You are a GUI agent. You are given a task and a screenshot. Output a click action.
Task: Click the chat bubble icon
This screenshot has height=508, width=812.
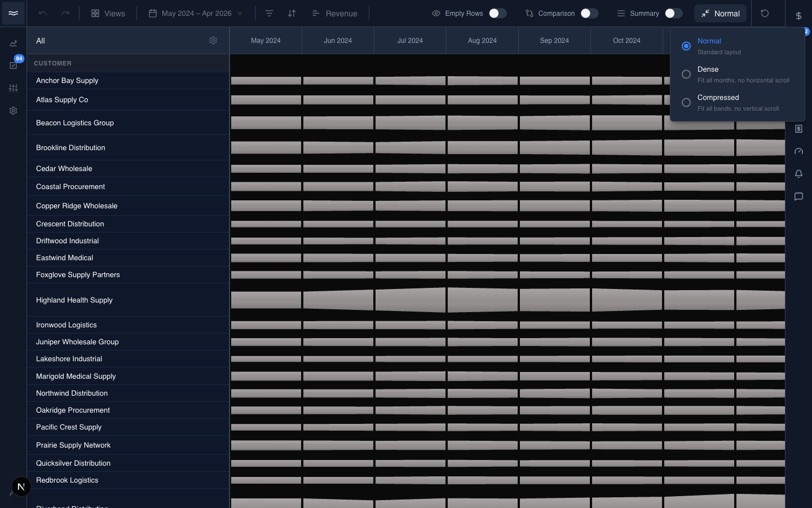(x=798, y=196)
